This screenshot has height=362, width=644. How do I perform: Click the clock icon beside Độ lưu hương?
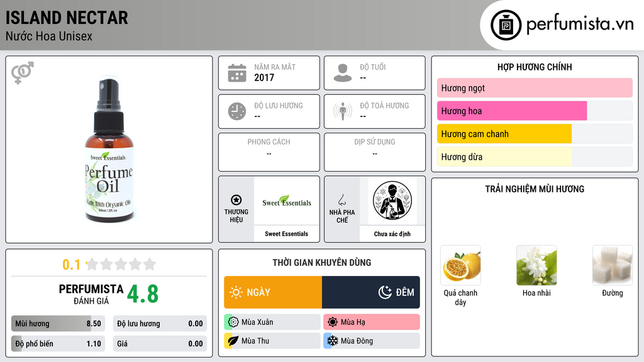(x=237, y=111)
